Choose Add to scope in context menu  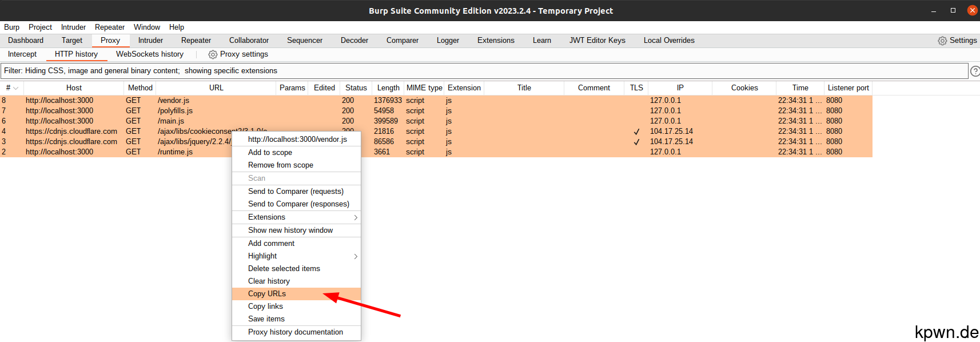pos(296,153)
